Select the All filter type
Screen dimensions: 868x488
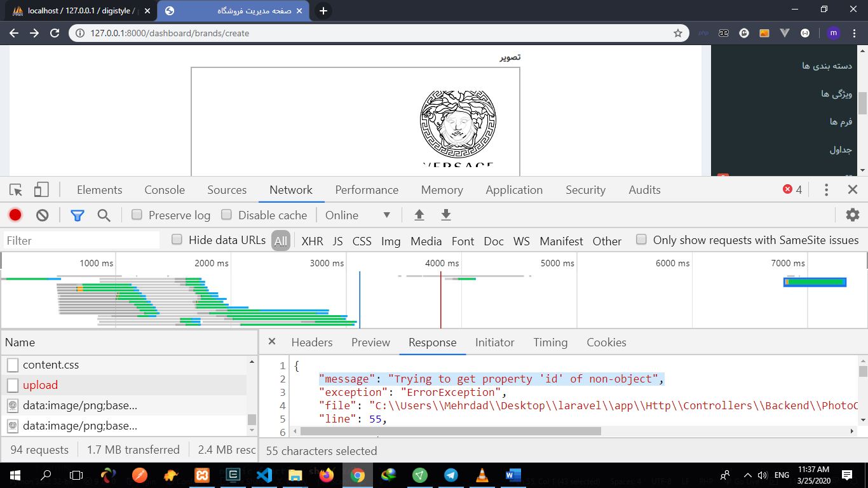tap(281, 241)
